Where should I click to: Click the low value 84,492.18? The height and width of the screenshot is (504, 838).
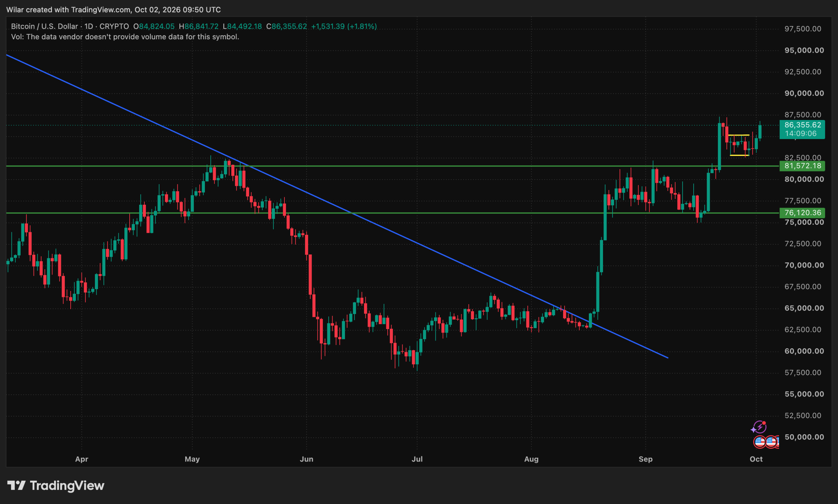[244, 26]
